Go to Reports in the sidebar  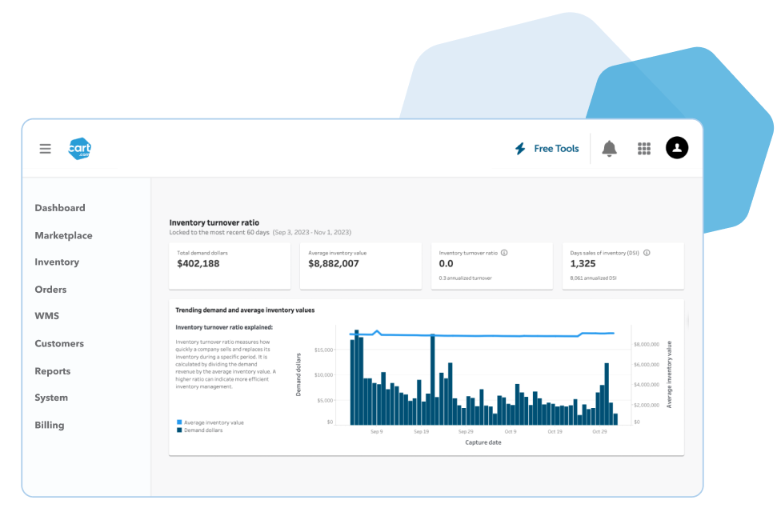point(53,371)
